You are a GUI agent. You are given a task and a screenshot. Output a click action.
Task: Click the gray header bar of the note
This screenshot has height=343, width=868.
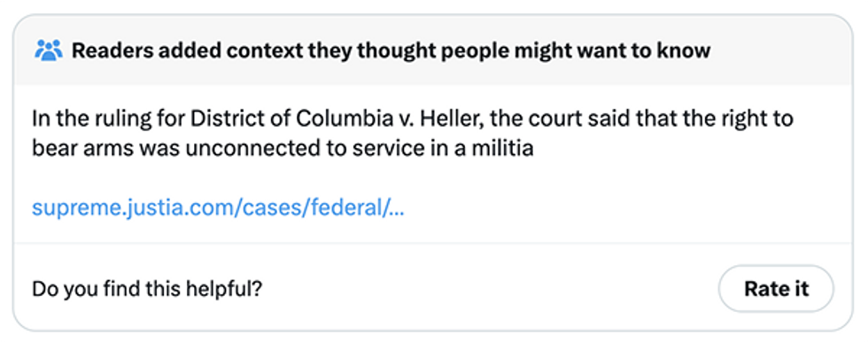[433, 51]
